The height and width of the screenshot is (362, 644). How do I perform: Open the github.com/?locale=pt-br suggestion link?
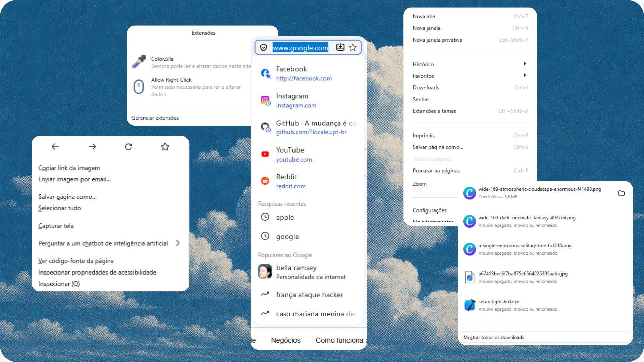[311, 132]
